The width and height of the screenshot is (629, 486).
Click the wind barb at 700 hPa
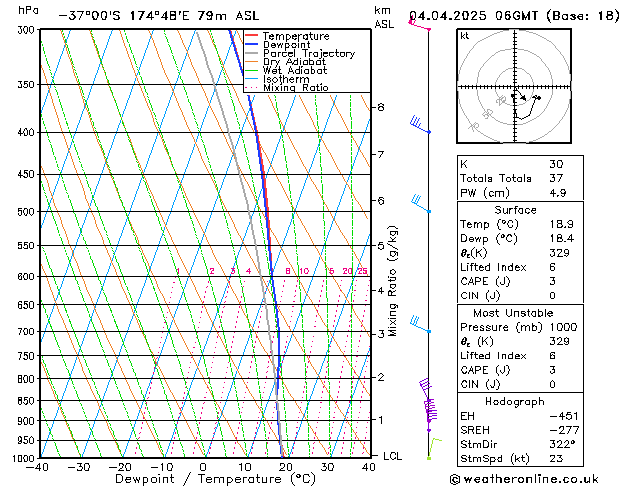click(x=420, y=325)
